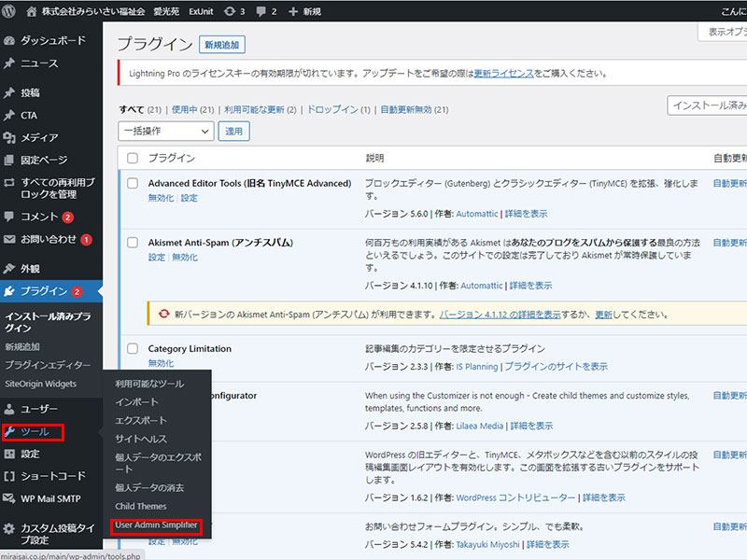Open the comments bubble icon in admin bar
Viewport: 747px width, 560px height.
pos(261,11)
